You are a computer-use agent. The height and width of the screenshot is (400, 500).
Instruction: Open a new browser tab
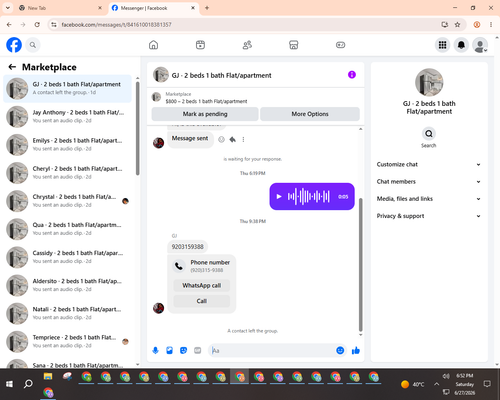click(x=207, y=8)
